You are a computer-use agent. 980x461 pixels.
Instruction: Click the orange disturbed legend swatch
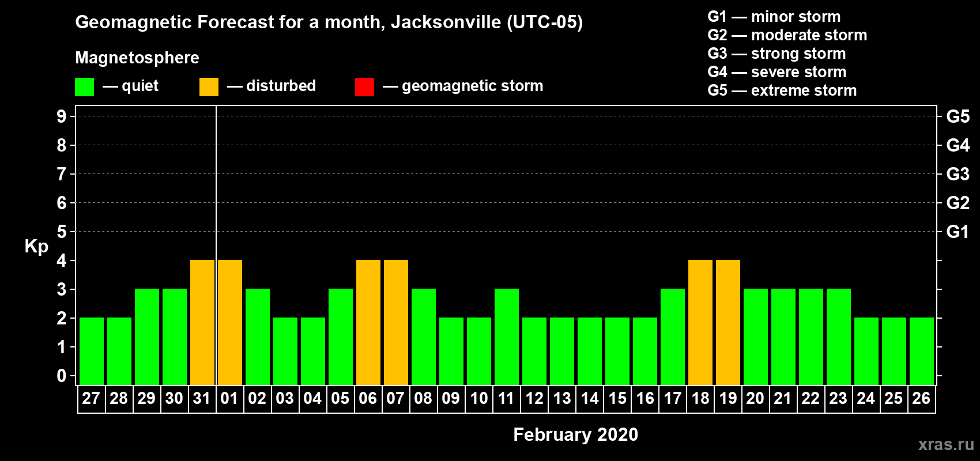209,87
